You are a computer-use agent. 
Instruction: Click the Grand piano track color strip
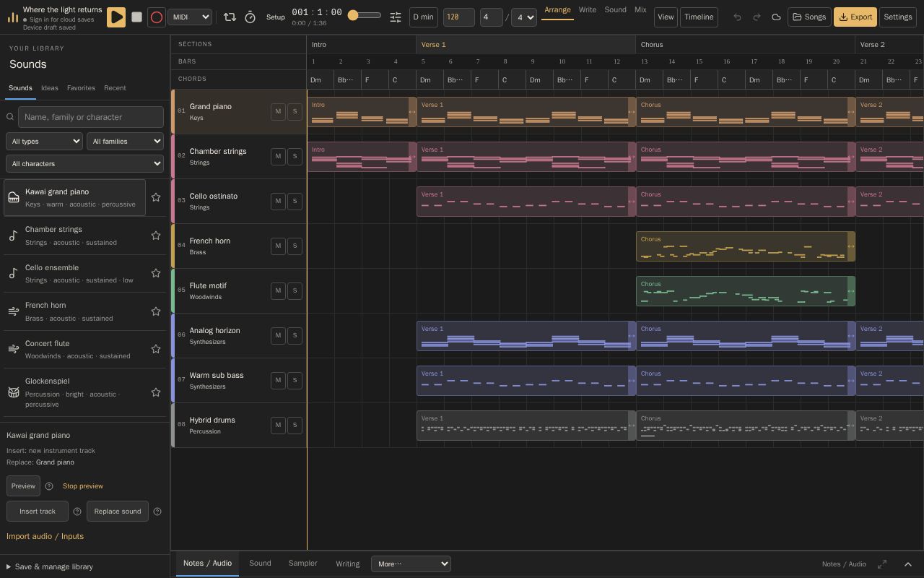tap(173, 111)
